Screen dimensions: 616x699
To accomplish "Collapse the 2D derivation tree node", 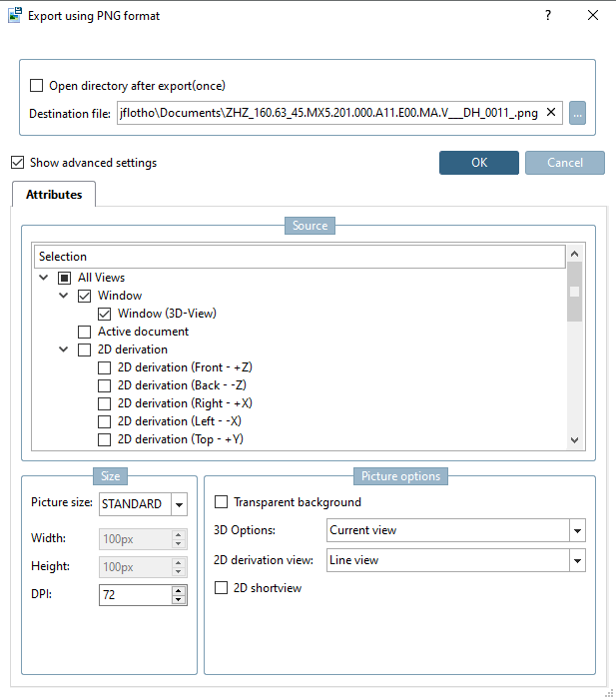I will [x=64, y=349].
